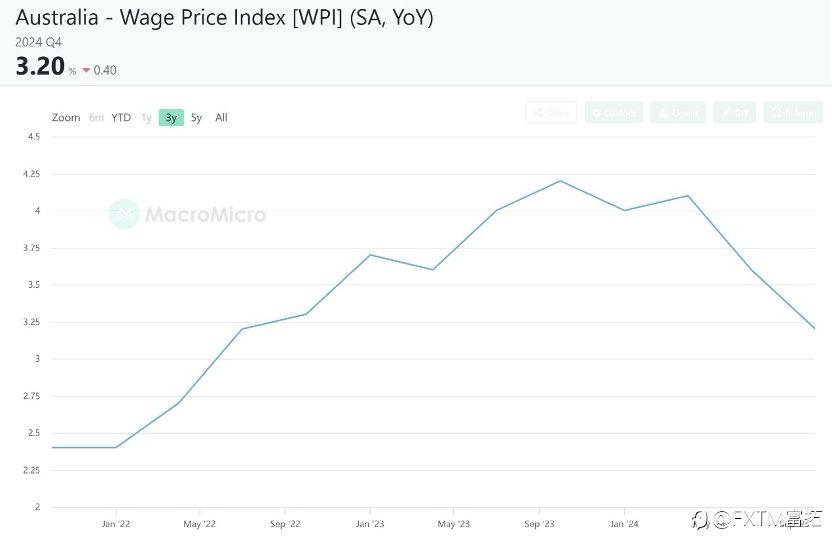Show All data range

click(221, 117)
